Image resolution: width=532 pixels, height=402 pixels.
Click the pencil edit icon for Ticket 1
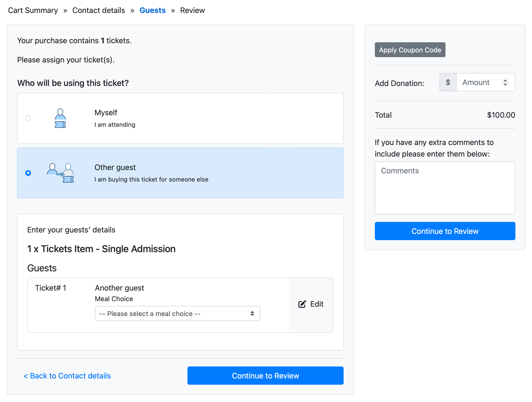[x=302, y=304]
